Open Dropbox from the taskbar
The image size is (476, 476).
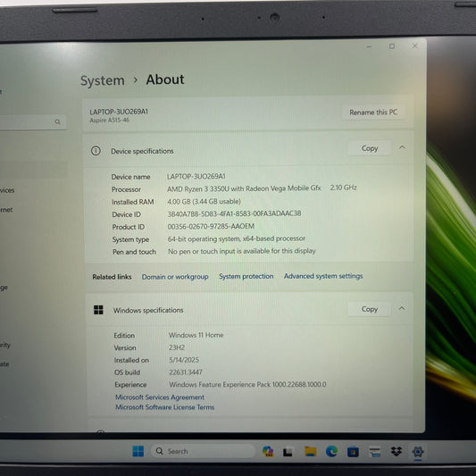point(397,451)
